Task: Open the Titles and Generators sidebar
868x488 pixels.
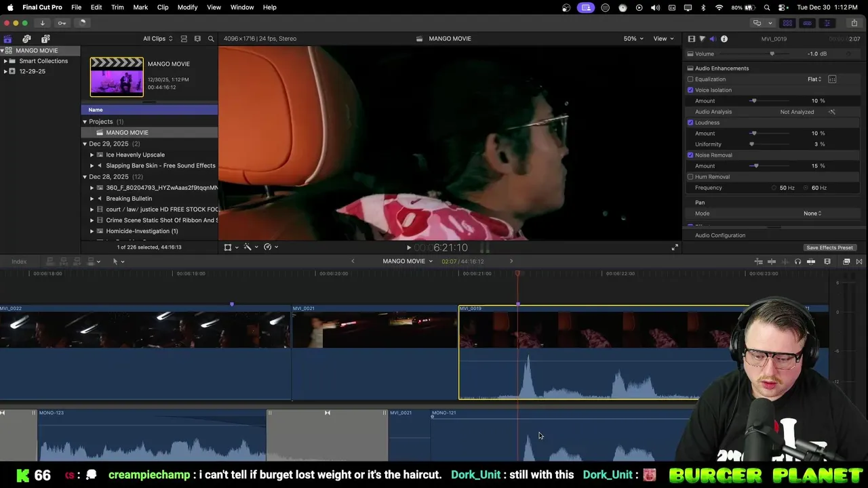Action: (x=45, y=39)
